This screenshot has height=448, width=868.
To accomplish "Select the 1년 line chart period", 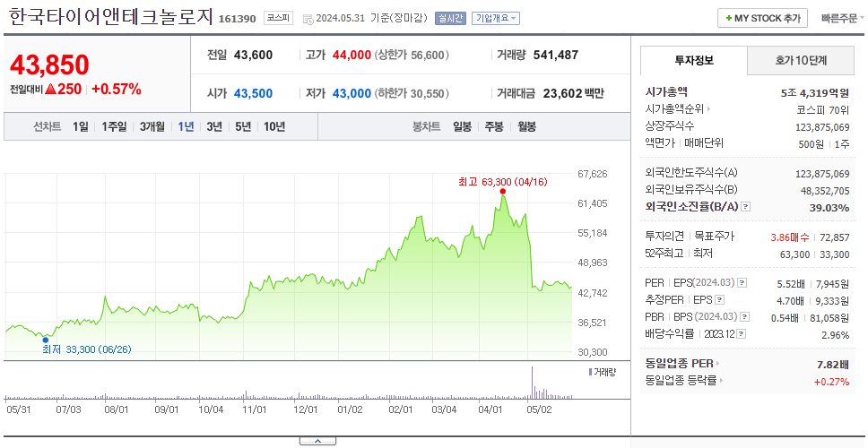I will point(186,126).
